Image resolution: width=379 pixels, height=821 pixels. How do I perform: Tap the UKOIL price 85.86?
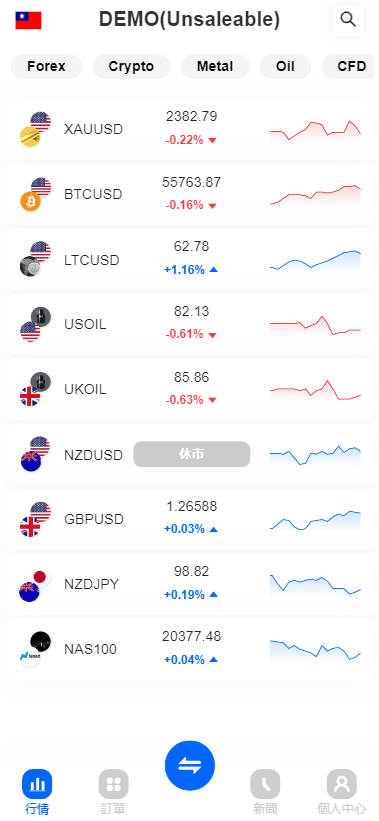click(192, 377)
